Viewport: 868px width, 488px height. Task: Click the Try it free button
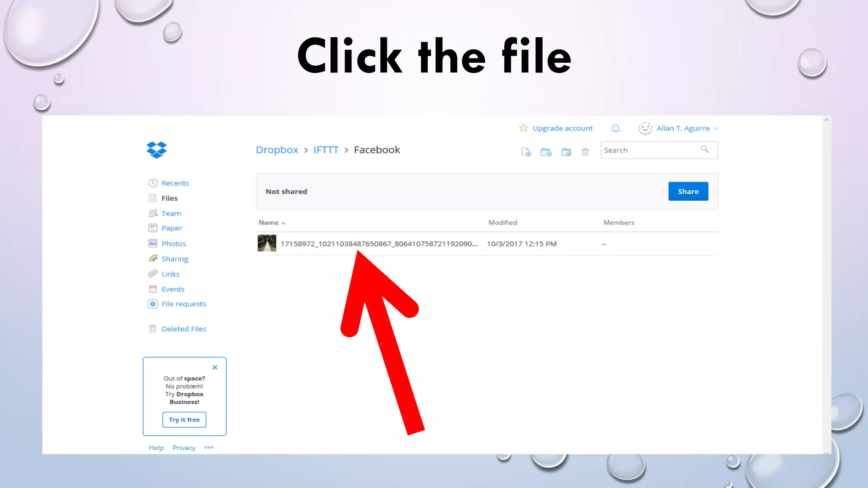coord(184,420)
